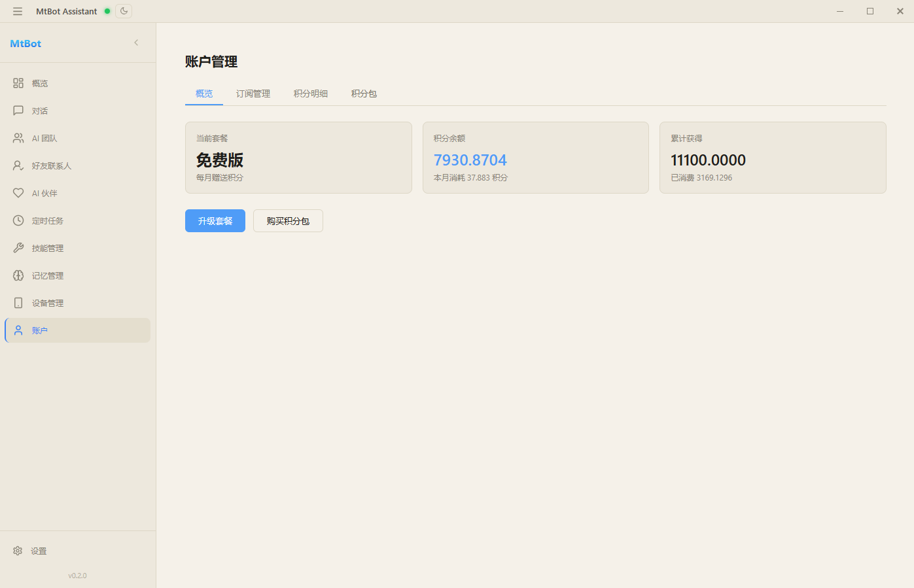Switch to the 积分明细 tab

pyautogui.click(x=311, y=94)
